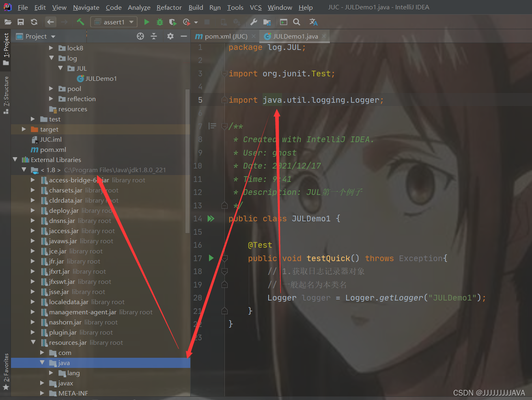Open Project Structure icon
Viewport: 532px width, 400px height.
(267, 22)
